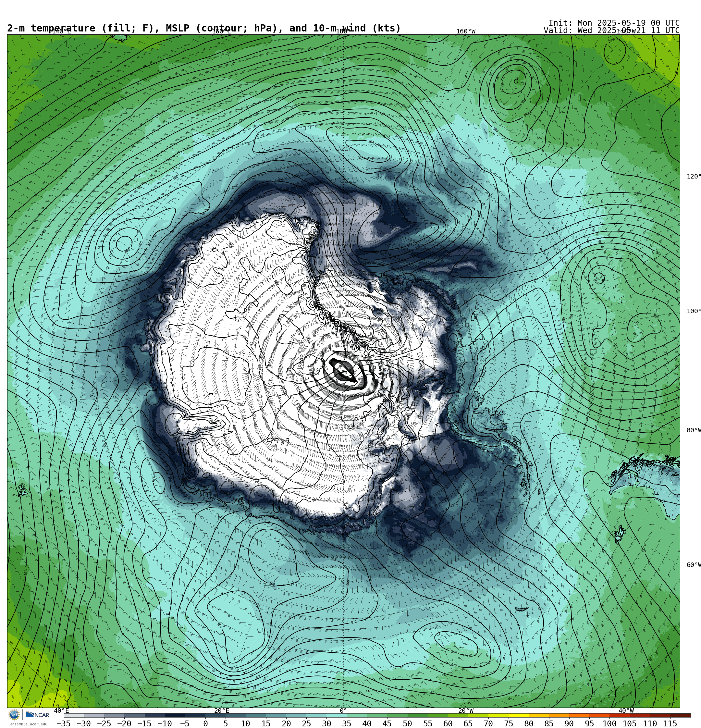Click the 45 colorbar tick label
Screen dimensions: 701x728
click(x=387, y=723)
